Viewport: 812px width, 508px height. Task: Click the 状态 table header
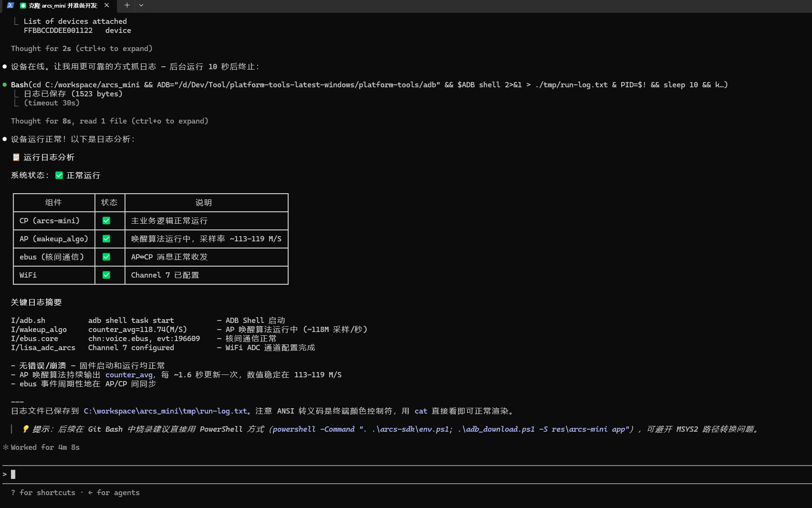[x=109, y=202]
